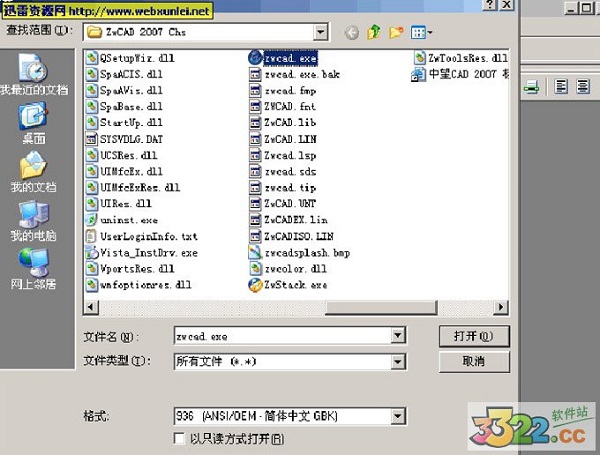Go to Desktop (桌面) in places bar
This screenshot has height=455, width=600.
(34, 123)
